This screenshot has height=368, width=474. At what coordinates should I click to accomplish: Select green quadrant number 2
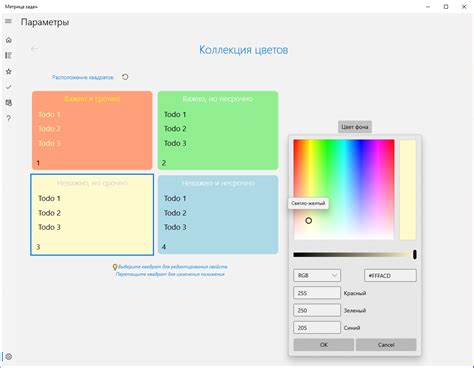click(x=218, y=130)
